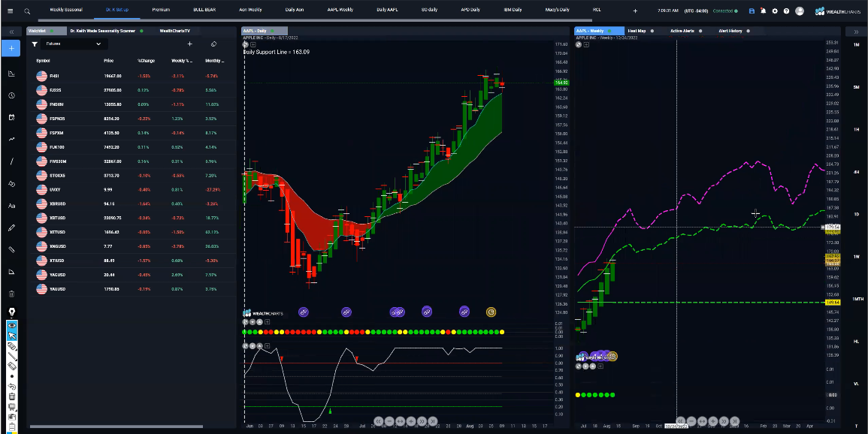Select the diagonal line drawing tool

click(11, 161)
